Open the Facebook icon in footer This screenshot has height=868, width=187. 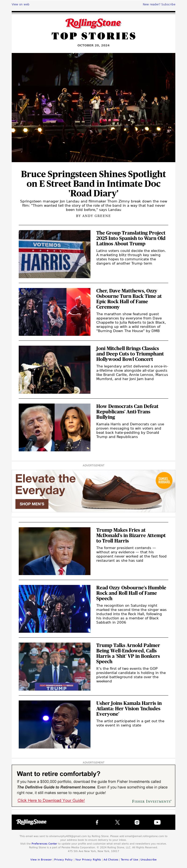click(x=97, y=822)
